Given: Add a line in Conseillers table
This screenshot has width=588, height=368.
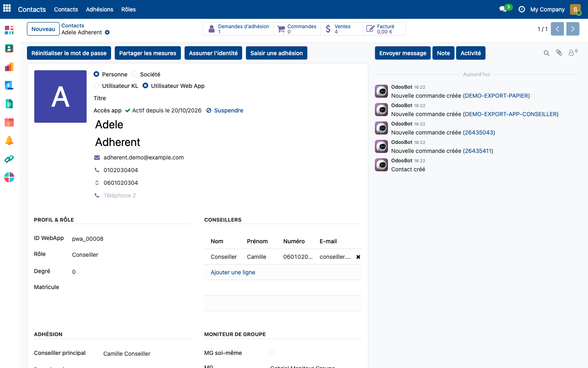Looking at the screenshot, I should click(233, 272).
